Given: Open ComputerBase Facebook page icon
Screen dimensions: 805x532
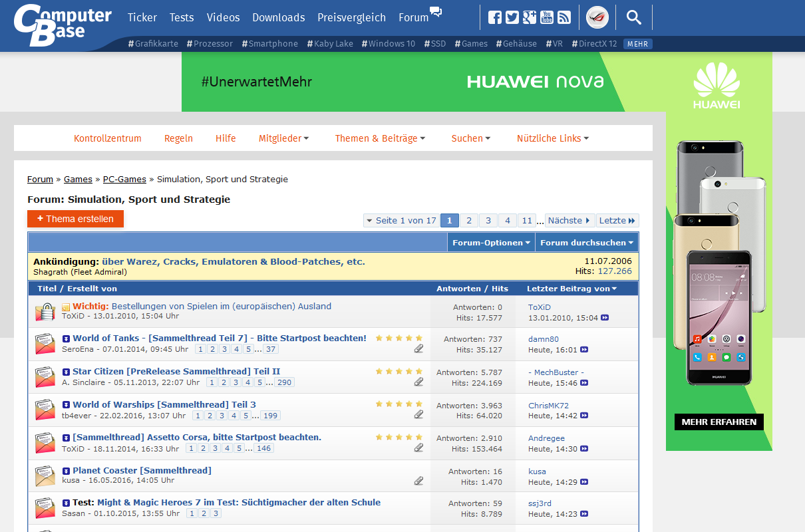Looking at the screenshot, I should (x=495, y=17).
